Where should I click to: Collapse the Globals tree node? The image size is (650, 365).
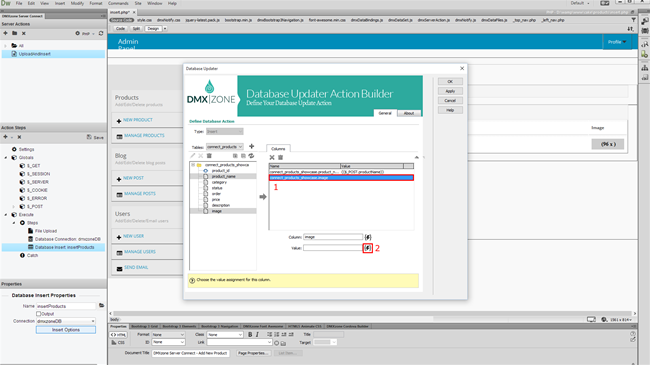[x=6, y=158]
